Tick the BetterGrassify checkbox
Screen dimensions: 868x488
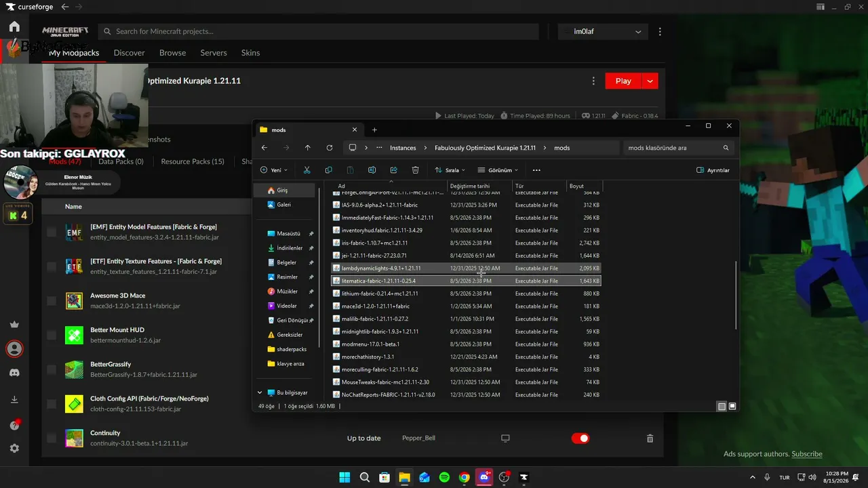[x=52, y=369]
